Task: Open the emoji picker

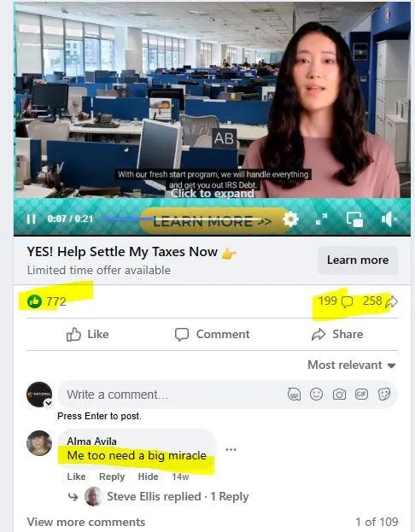Action: (316, 395)
